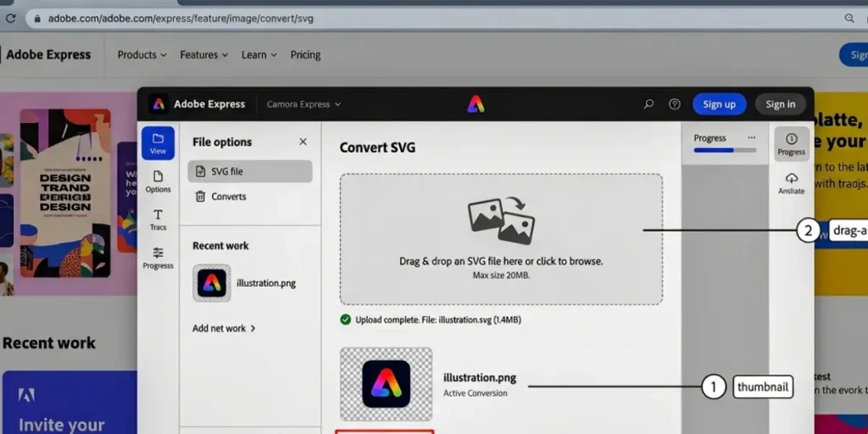Click the green upload complete checkmark

click(346, 320)
